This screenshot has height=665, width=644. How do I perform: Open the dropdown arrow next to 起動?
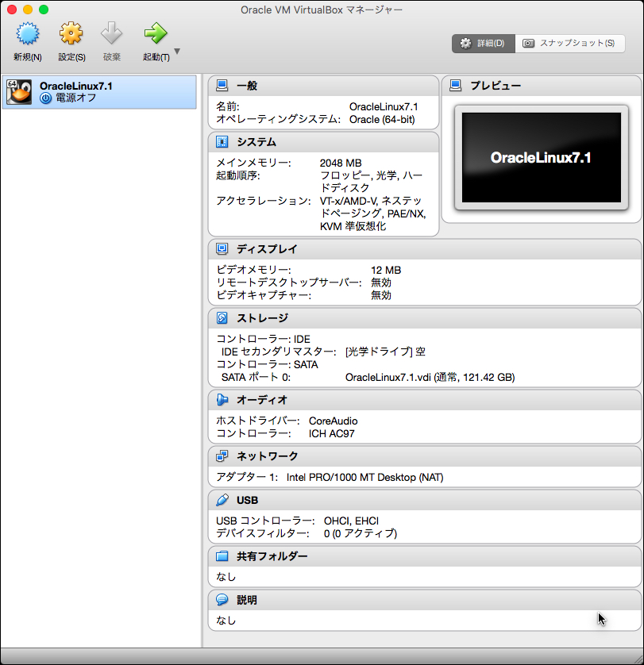(x=177, y=52)
